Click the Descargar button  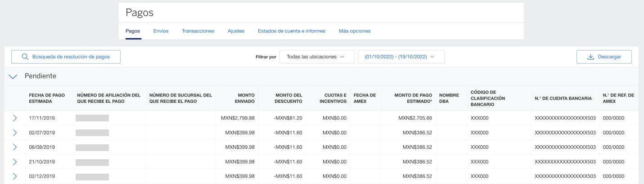click(x=604, y=57)
